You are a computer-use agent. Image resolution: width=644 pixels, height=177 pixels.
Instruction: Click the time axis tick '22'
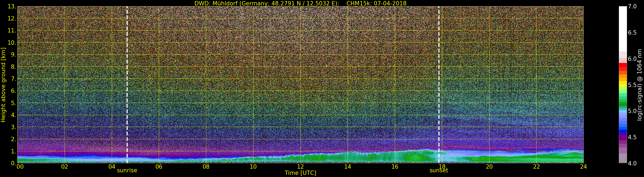pos(536,166)
